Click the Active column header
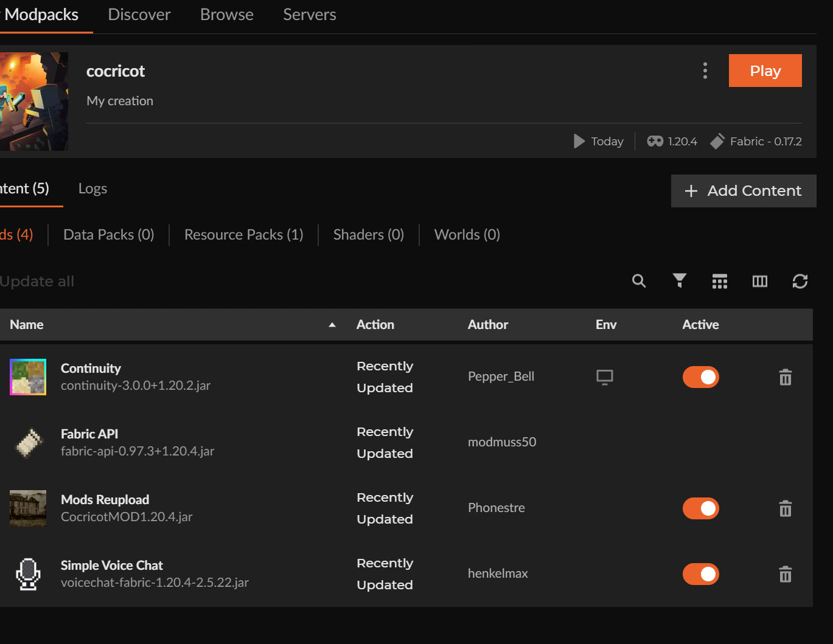 (x=700, y=325)
